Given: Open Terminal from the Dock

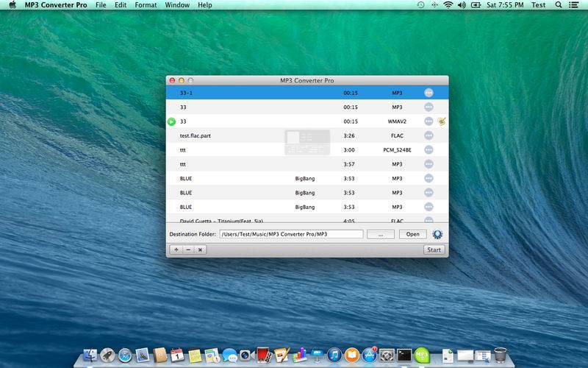Looking at the screenshot, I should tap(404, 355).
